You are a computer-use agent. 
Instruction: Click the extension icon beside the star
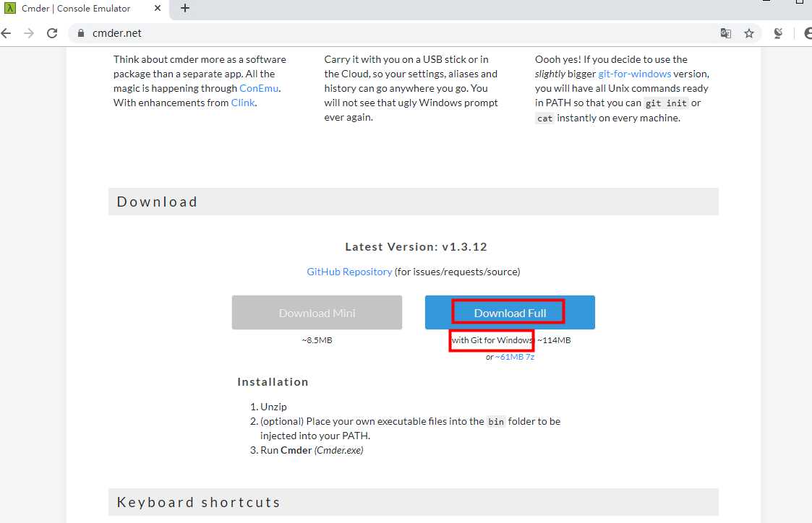tap(778, 33)
